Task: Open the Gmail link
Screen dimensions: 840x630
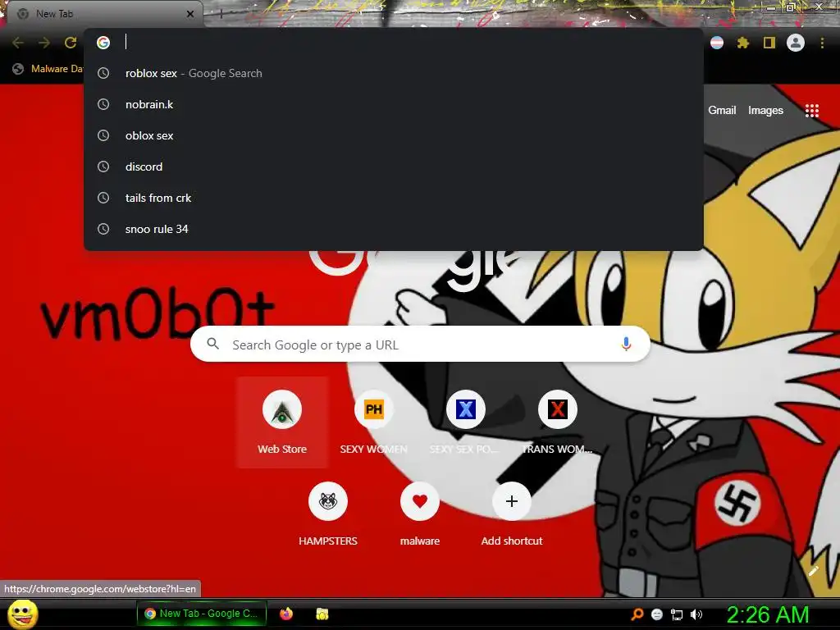Action: pos(722,111)
